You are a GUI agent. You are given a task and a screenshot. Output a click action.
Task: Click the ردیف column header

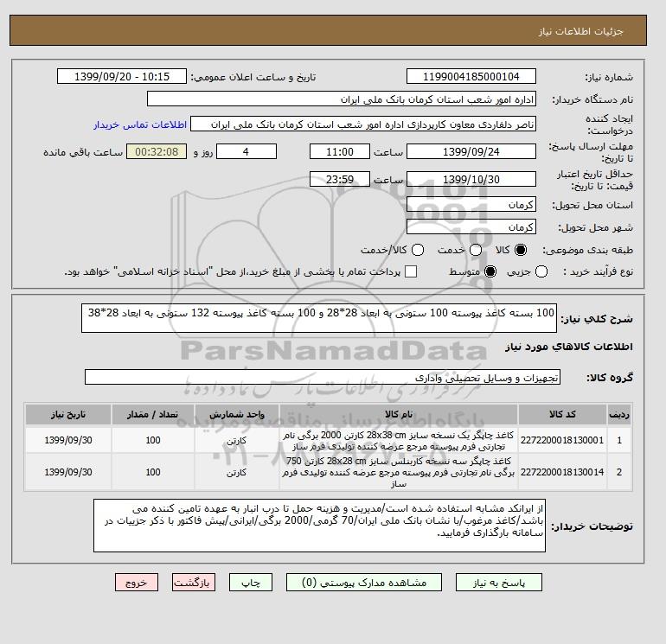[x=619, y=414]
